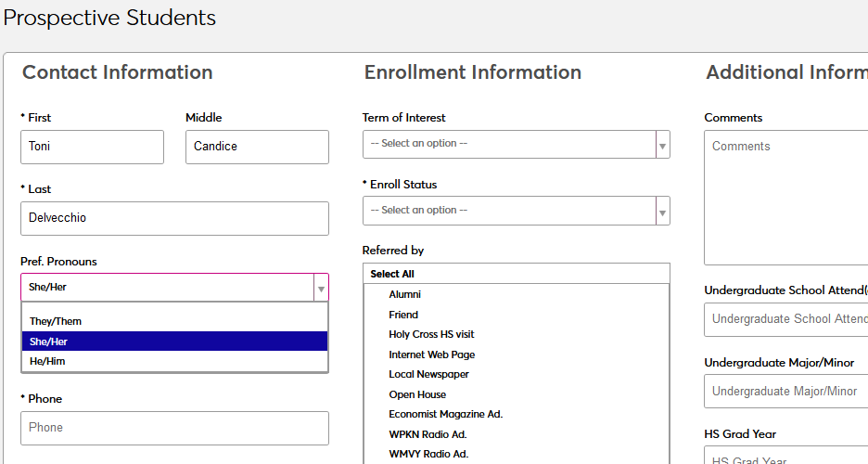Click the Middle name field

pos(257,147)
